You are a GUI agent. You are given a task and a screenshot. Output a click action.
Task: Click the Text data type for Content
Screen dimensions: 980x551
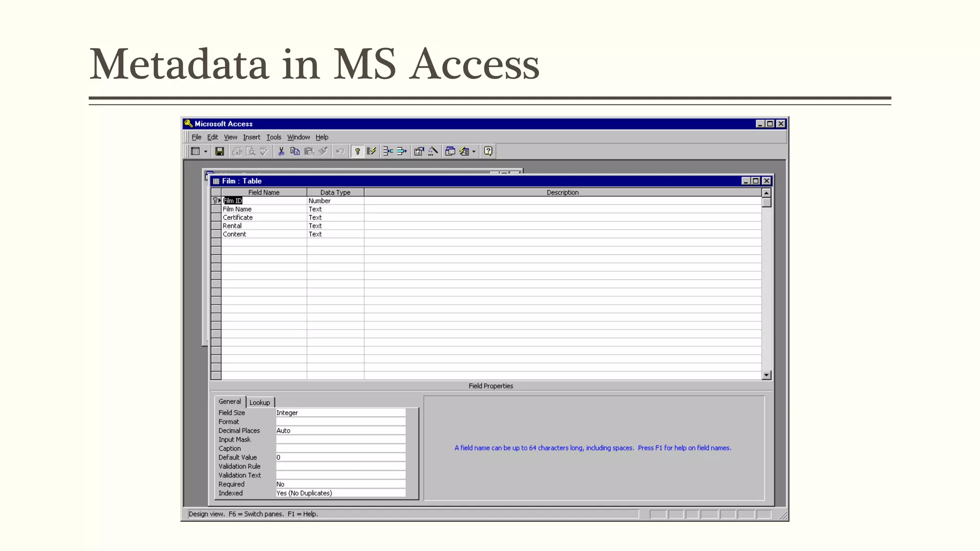[x=335, y=234]
